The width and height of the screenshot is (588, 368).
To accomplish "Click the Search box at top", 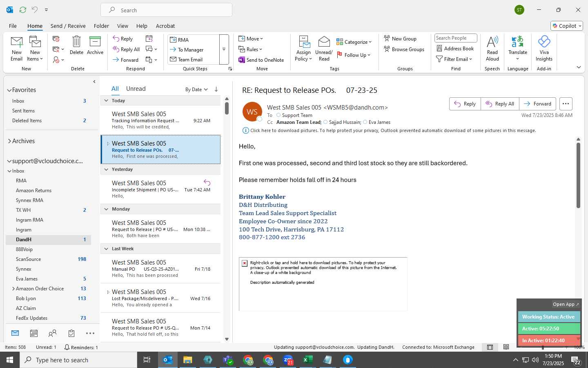I will click(166, 10).
